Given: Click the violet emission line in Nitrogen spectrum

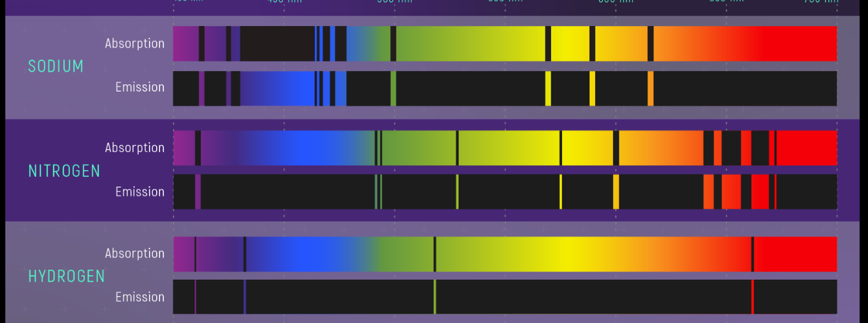Looking at the screenshot, I should click(x=198, y=192).
